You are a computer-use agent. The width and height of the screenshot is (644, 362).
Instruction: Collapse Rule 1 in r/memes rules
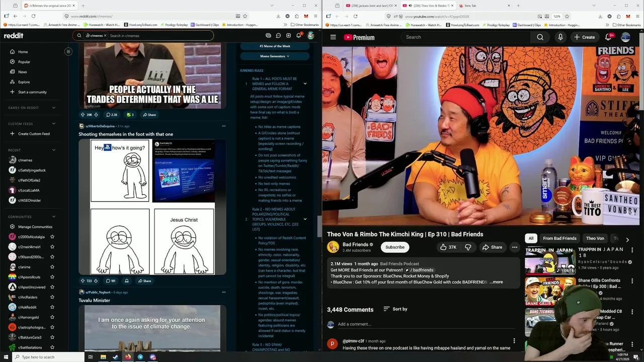pos(305,83)
